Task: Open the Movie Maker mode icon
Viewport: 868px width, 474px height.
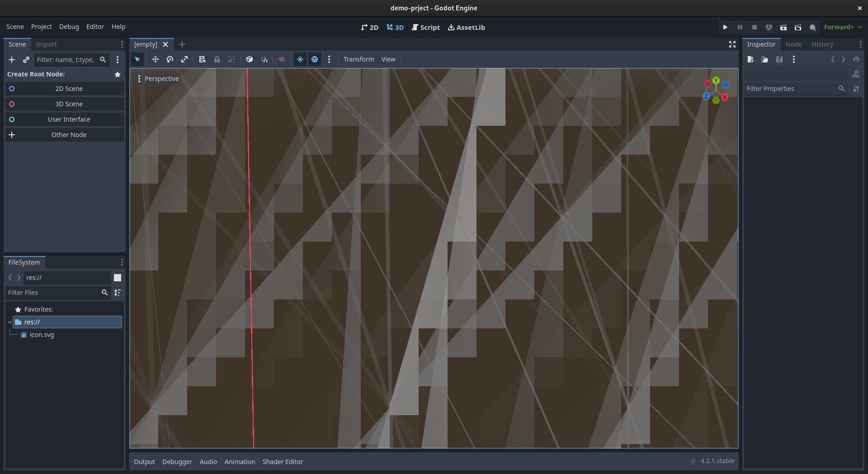Action: click(812, 27)
